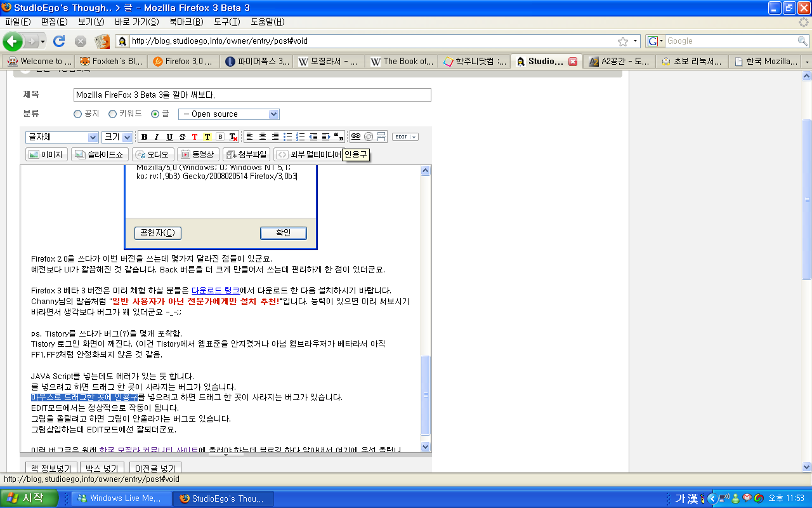
Task: Open the 파일(F) menu
Action: (x=18, y=22)
